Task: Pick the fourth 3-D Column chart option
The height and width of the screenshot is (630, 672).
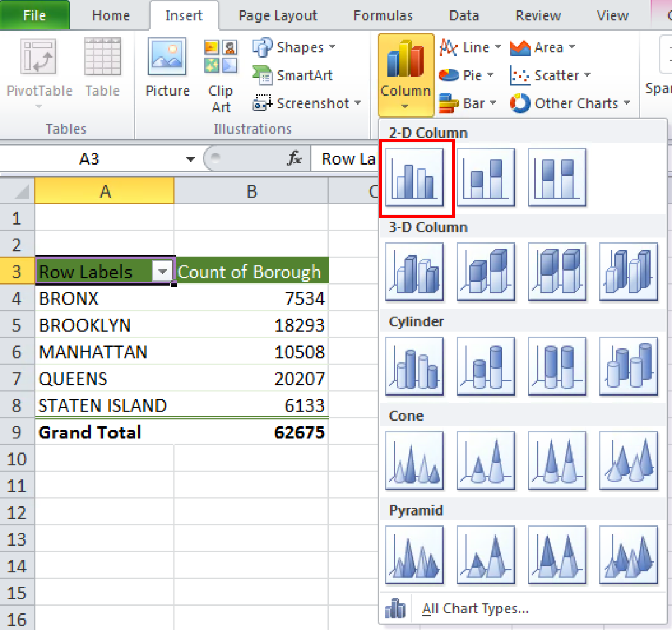Action: tap(629, 271)
